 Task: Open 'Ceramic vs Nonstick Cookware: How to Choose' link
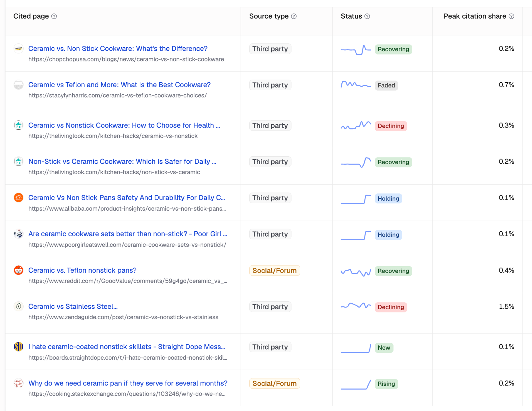124,125
